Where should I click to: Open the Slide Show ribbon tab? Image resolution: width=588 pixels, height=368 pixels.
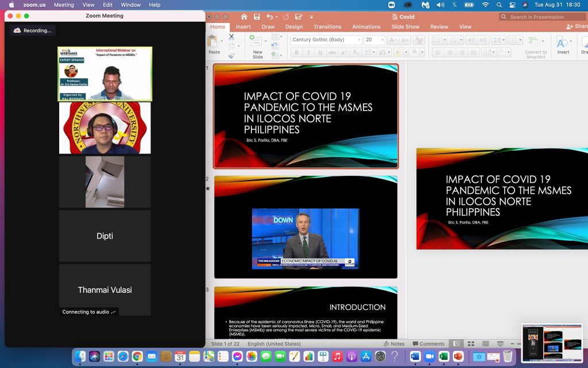[x=405, y=27]
